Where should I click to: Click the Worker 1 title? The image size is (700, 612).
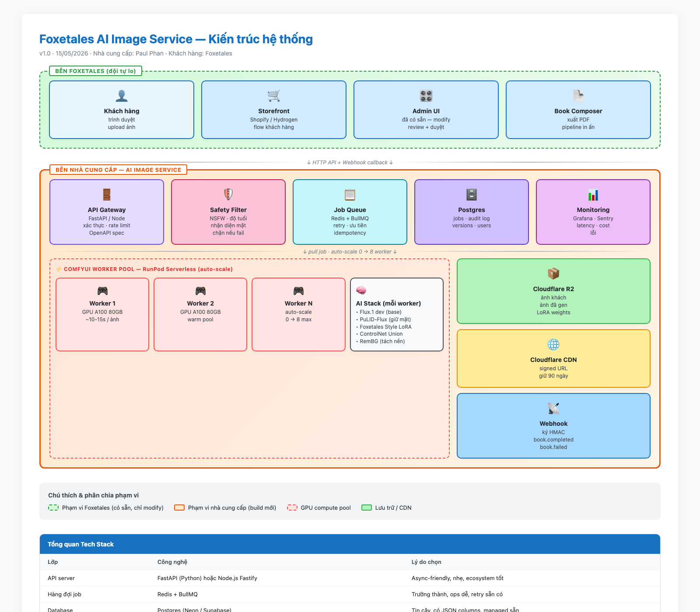(102, 303)
